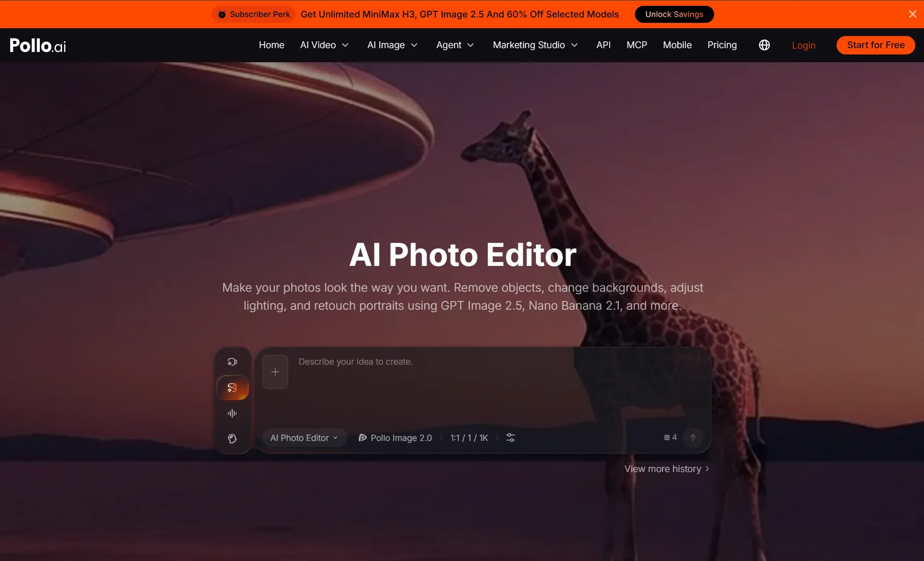Click the plus box to upload an image

(275, 372)
